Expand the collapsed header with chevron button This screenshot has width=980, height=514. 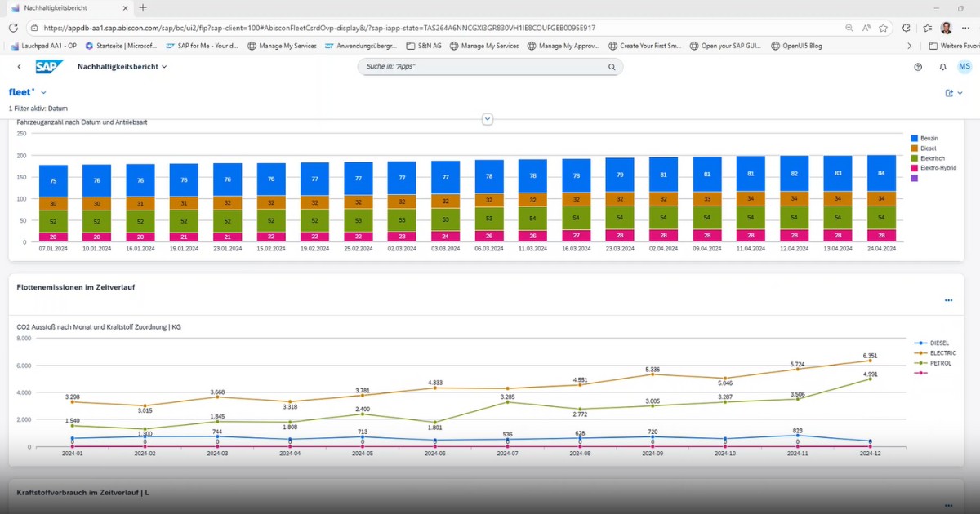click(x=488, y=119)
